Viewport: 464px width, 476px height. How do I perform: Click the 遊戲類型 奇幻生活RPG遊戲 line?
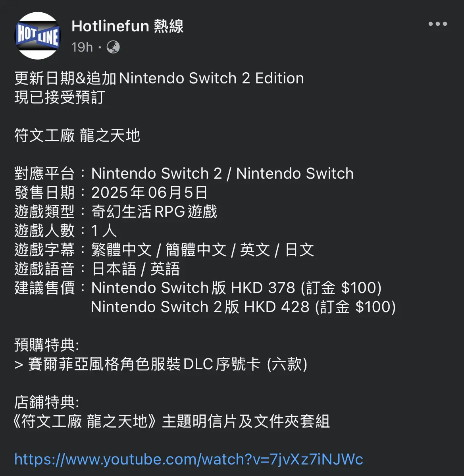click(116, 212)
